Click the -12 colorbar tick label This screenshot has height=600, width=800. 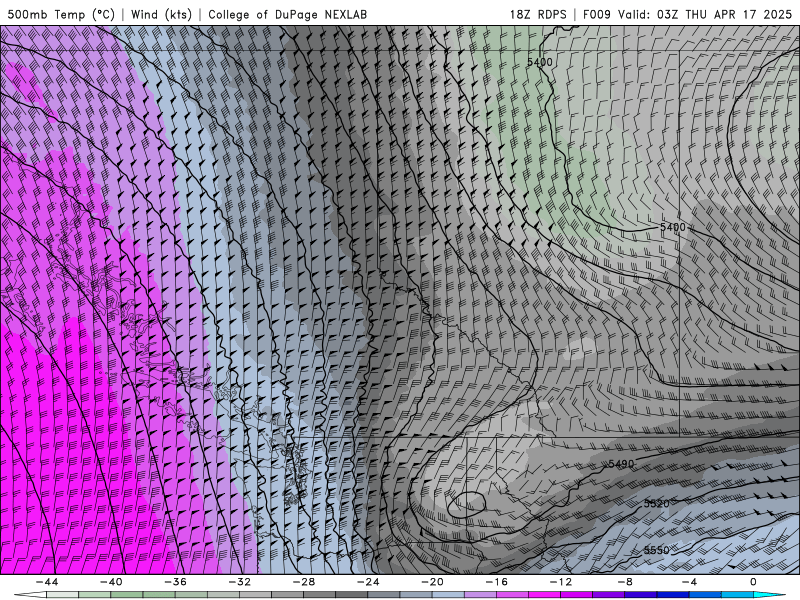pos(561,582)
